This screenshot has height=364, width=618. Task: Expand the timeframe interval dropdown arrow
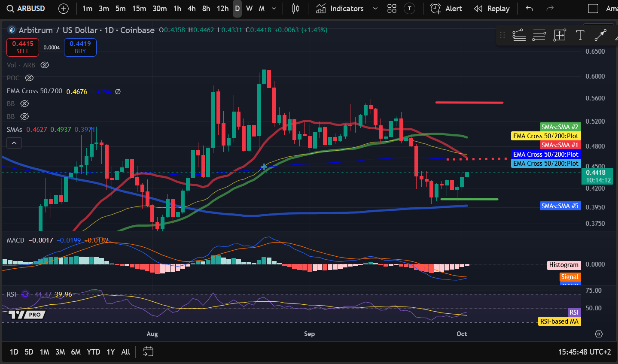coord(274,9)
